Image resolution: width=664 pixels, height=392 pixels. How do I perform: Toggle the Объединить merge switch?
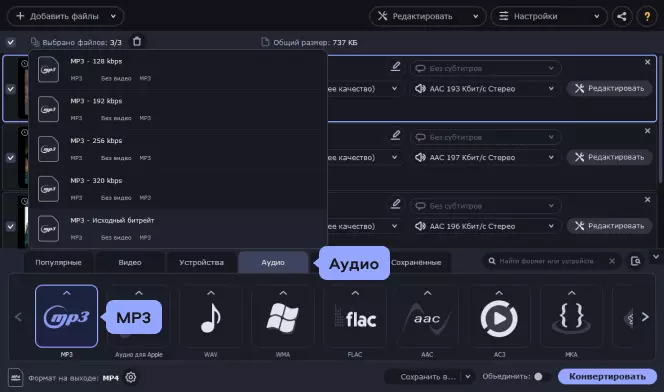(x=542, y=376)
